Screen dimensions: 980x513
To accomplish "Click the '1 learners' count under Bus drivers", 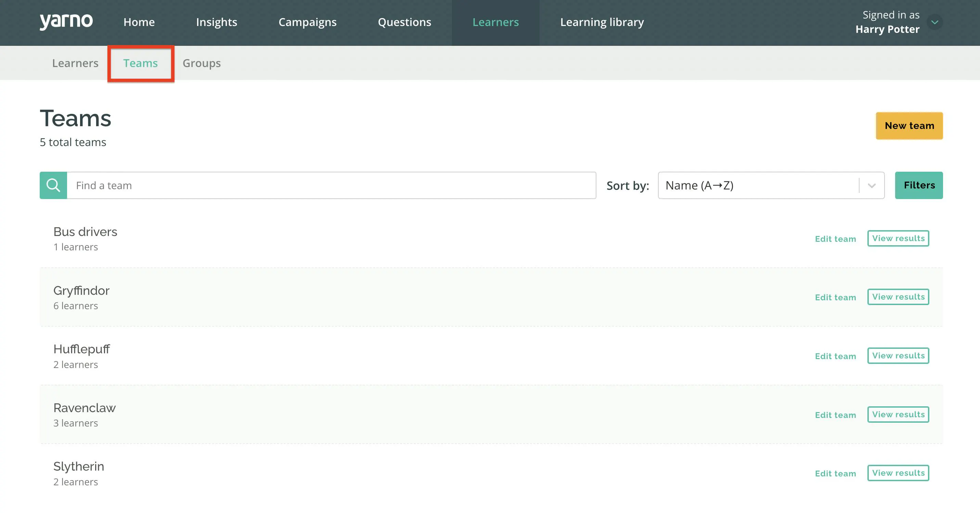I will [x=76, y=247].
